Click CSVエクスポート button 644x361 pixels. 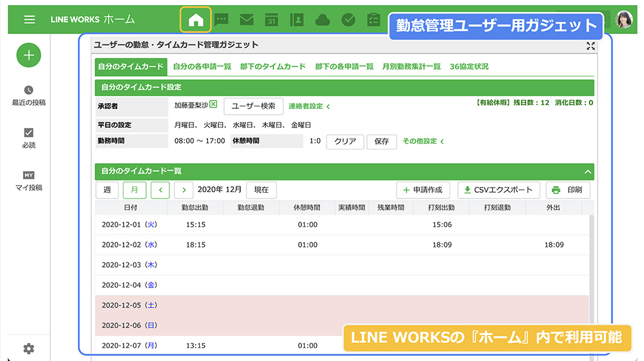tap(498, 190)
